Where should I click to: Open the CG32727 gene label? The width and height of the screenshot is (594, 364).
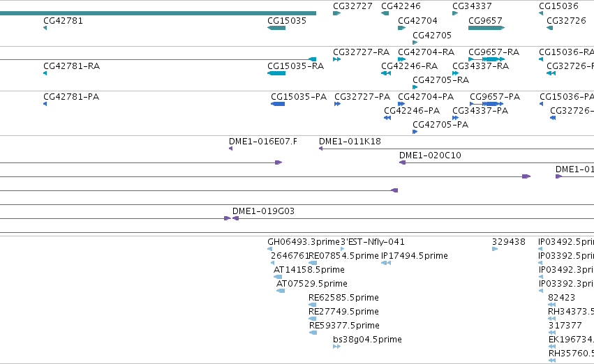tap(352, 6)
